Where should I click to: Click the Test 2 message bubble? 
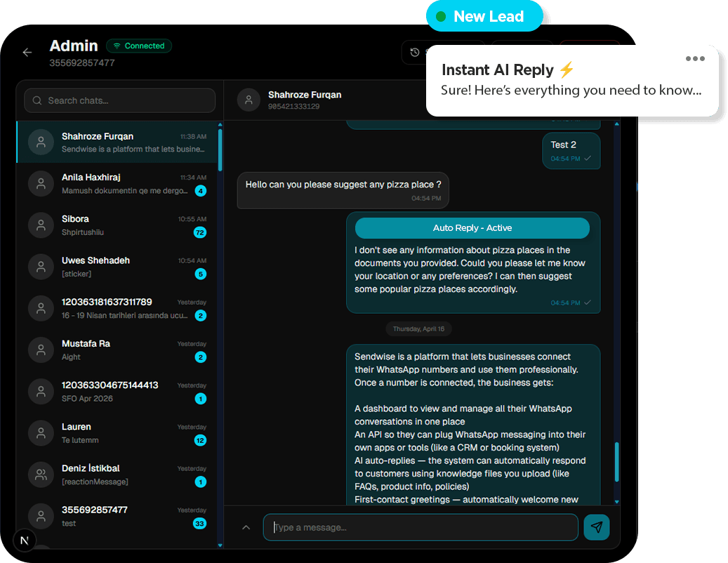pos(571,151)
